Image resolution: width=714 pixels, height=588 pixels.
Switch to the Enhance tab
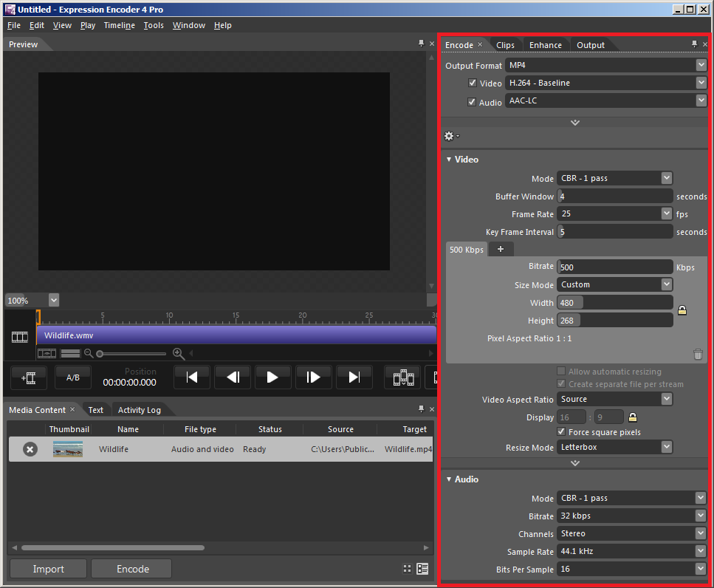click(545, 45)
